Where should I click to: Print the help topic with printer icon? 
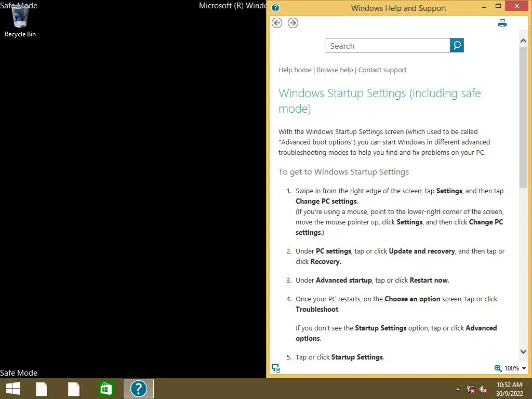pyautogui.click(x=502, y=23)
